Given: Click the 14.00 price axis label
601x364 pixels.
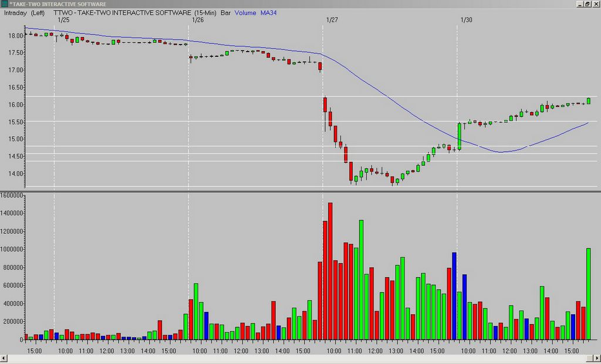Looking at the screenshot, I should click(16, 174).
